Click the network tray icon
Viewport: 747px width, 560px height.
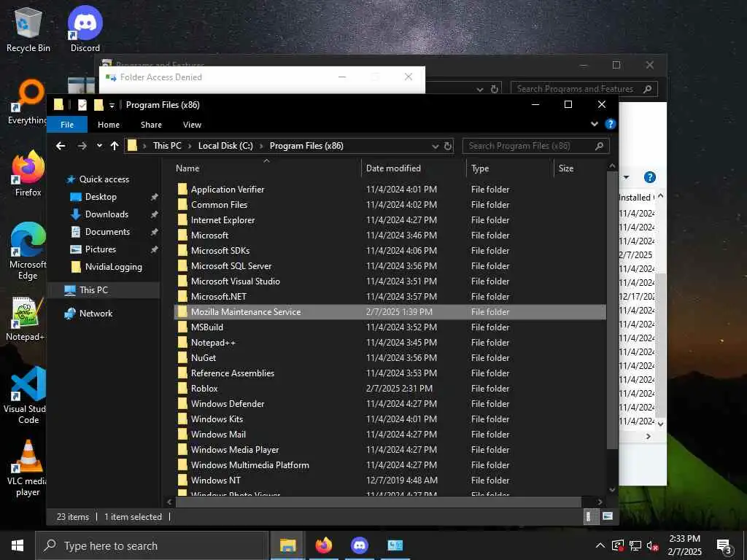[x=635, y=545]
